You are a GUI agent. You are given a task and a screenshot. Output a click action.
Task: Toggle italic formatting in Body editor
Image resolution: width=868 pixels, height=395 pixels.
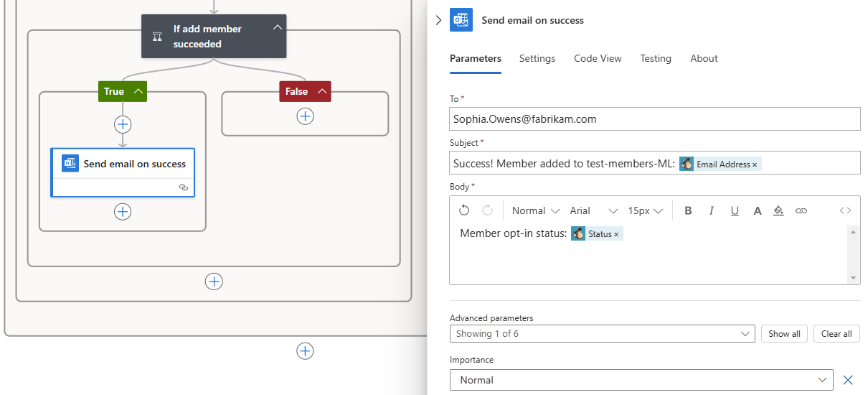711,210
